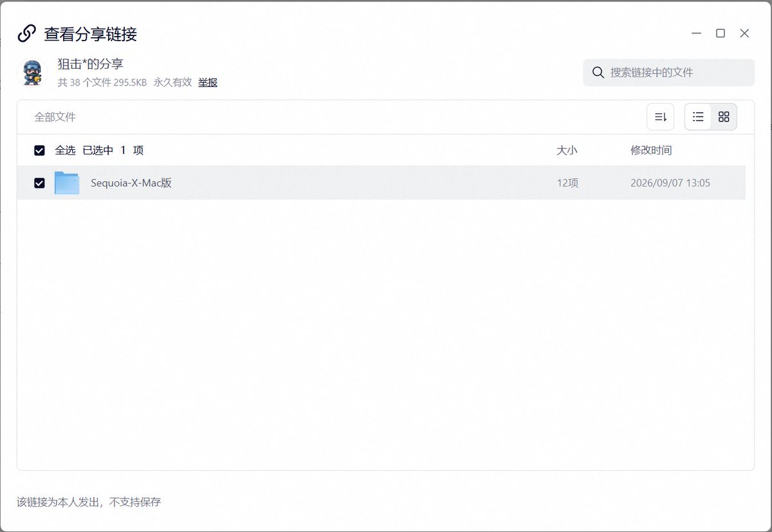Click the 全部文件 breadcrumb

55,117
